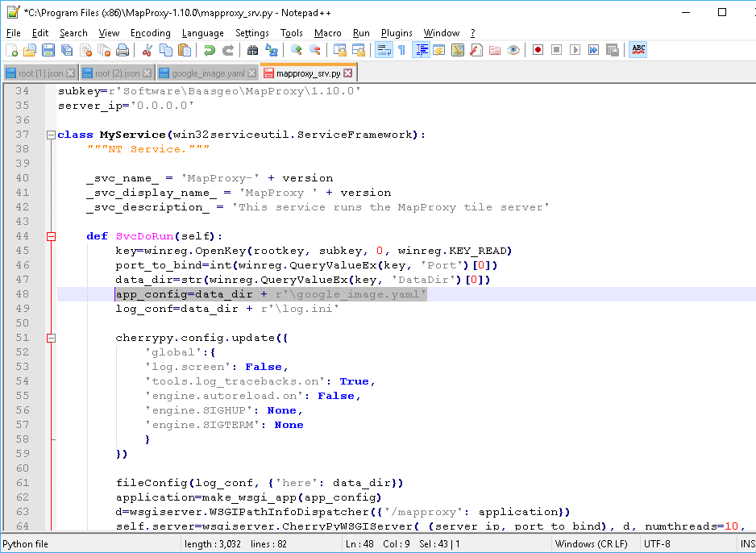This screenshot has width=756, height=553.
Task: Collapse the MyService class fold
Action: pyautogui.click(x=50, y=134)
